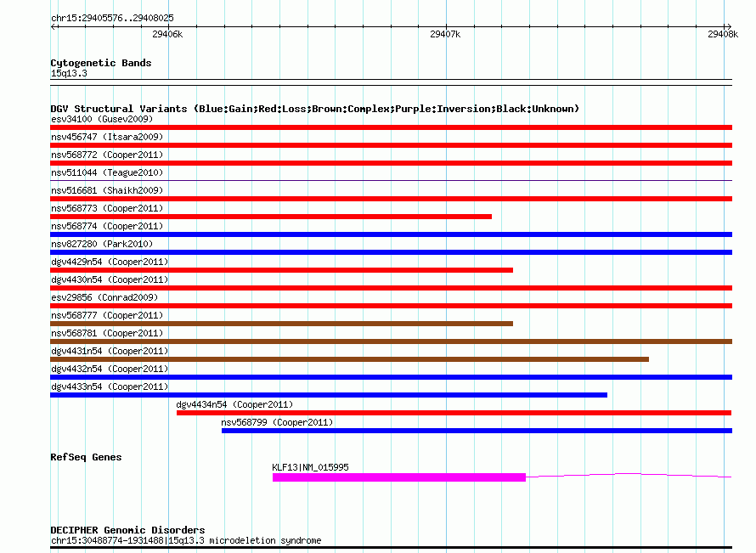Screen dimensions: 756x553
Task: Click the nsv568777 (Cooper2011) label
Action: click(107, 315)
